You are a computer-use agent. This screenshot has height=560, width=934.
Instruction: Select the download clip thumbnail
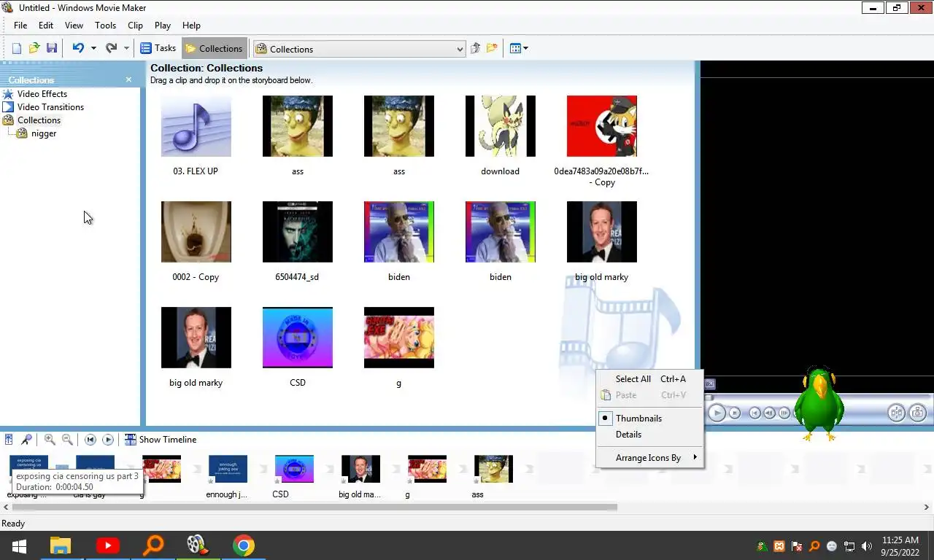pos(500,125)
